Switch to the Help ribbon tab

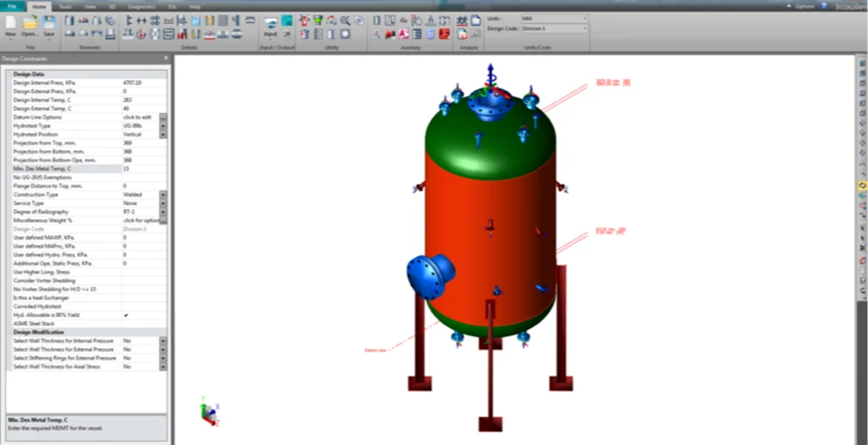[195, 6]
